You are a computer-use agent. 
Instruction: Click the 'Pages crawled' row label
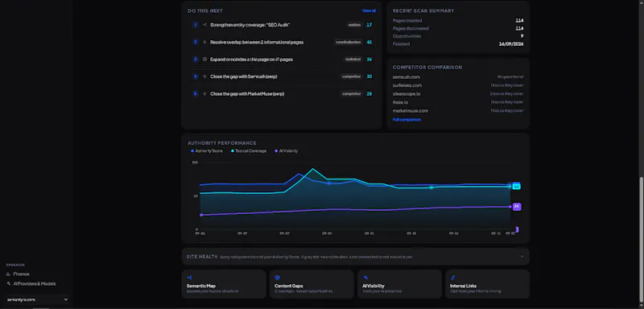click(x=407, y=20)
